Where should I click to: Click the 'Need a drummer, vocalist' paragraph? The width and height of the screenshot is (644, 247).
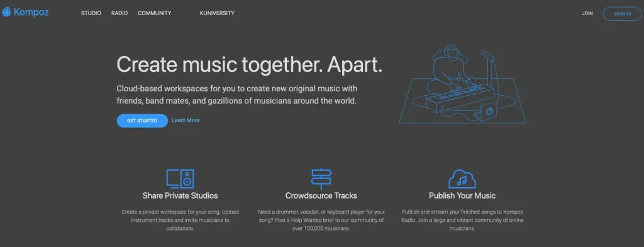pos(321,220)
